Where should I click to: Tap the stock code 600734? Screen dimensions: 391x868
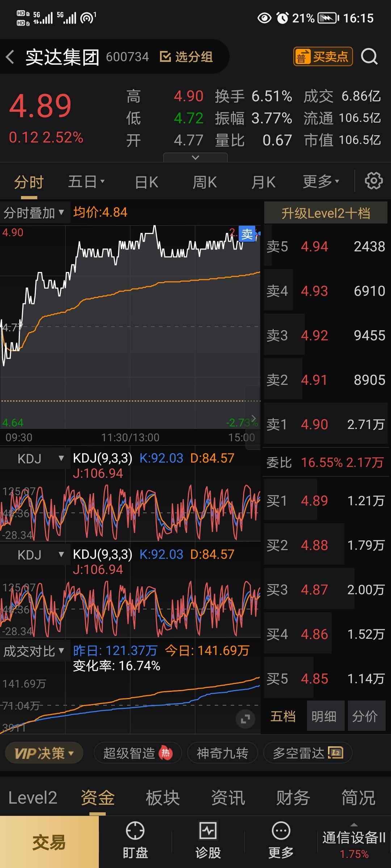click(127, 57)
